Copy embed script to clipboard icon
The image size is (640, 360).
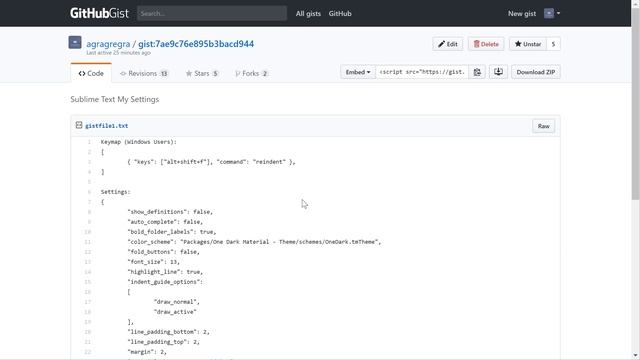[477, 72]
